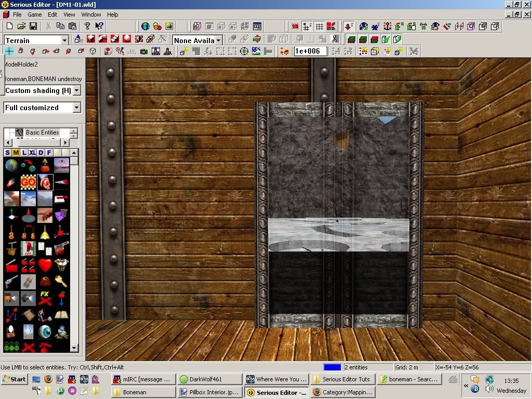Select the GO checkered flag entity
Viewport: 532px width, 399px height.
pyautogui.click(x=28, y=182)
